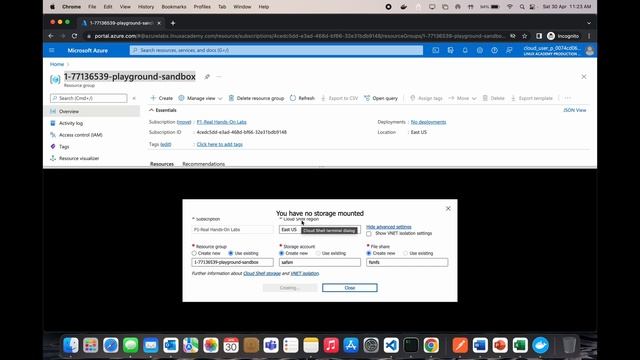Click the File share name field
Screen dimensions: 640x360
(407, 262)
